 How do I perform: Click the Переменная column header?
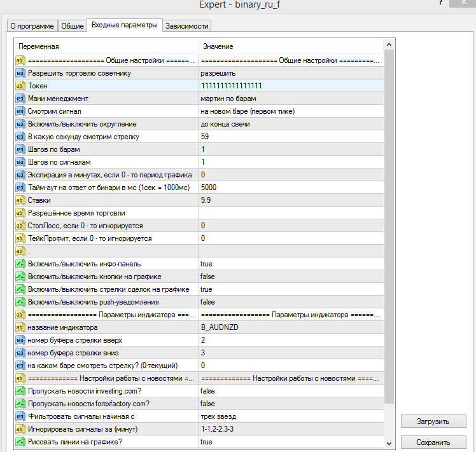(x=106, y=46)
